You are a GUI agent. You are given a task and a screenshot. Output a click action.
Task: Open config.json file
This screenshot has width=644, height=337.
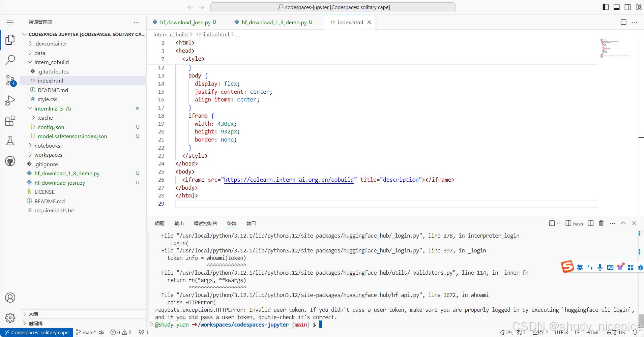pyautogui.click(x=83, y=127)
